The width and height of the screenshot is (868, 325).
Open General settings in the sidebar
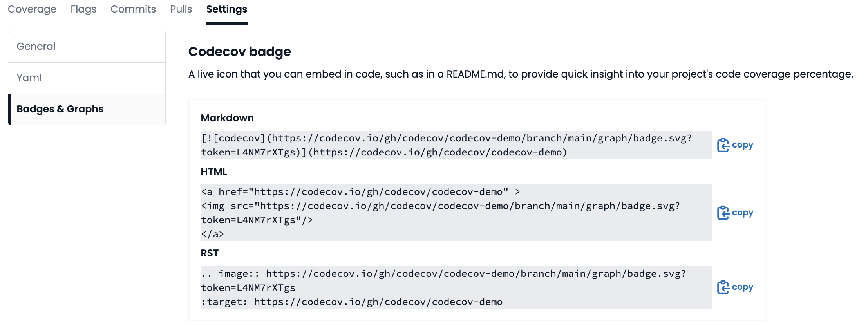[36, 47]
